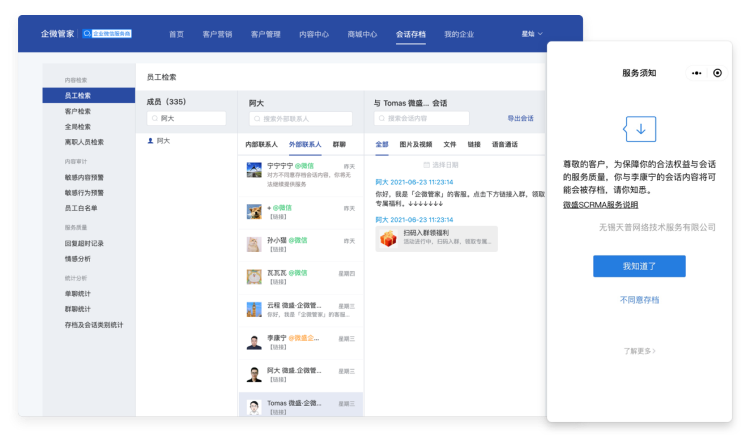Expand the 了解更多 link
This screenshot has width=750, height=440.
point(639,351)
